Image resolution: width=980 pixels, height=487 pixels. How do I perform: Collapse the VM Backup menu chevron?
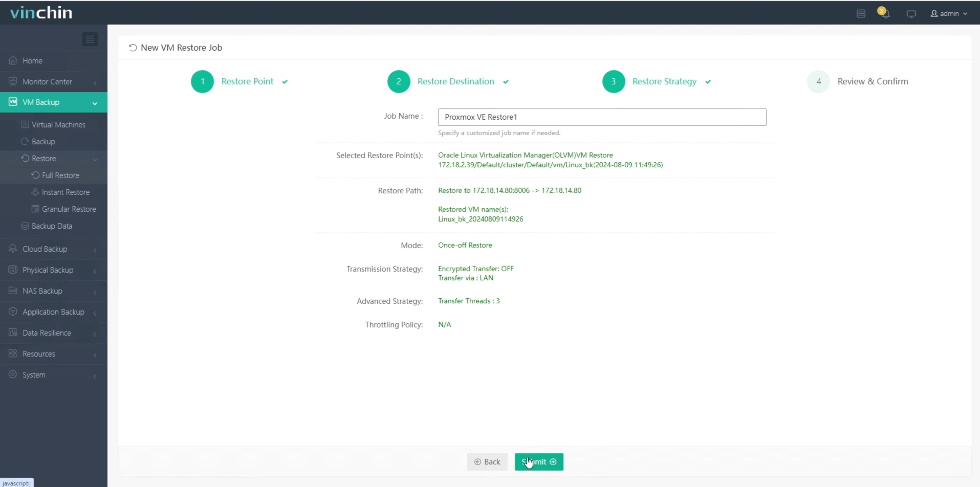pos(95,103)
